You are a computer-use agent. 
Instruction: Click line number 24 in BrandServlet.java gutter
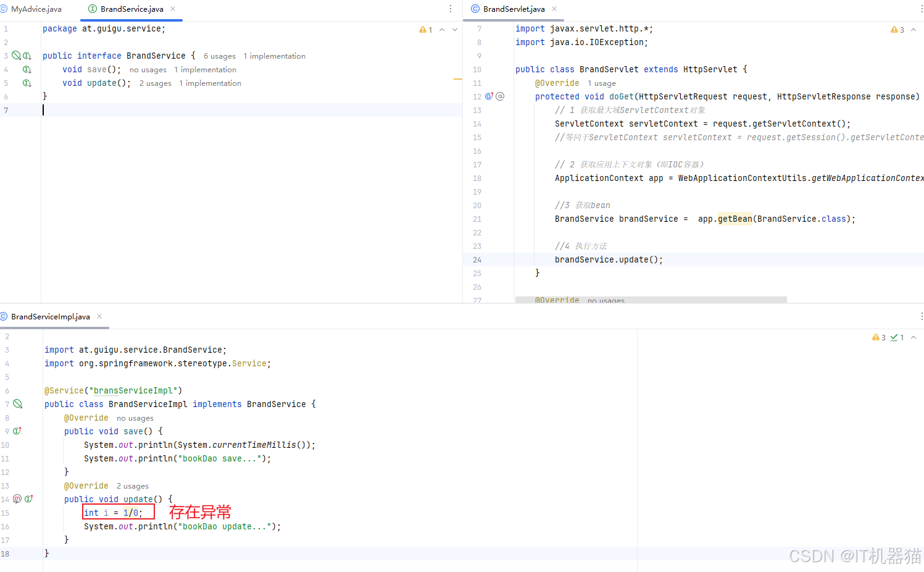click(477, 260)
